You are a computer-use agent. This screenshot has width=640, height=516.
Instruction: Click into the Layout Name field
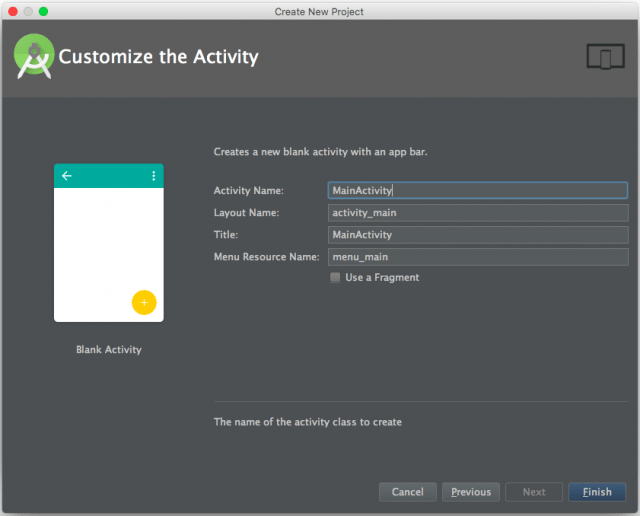pos(477,213)
